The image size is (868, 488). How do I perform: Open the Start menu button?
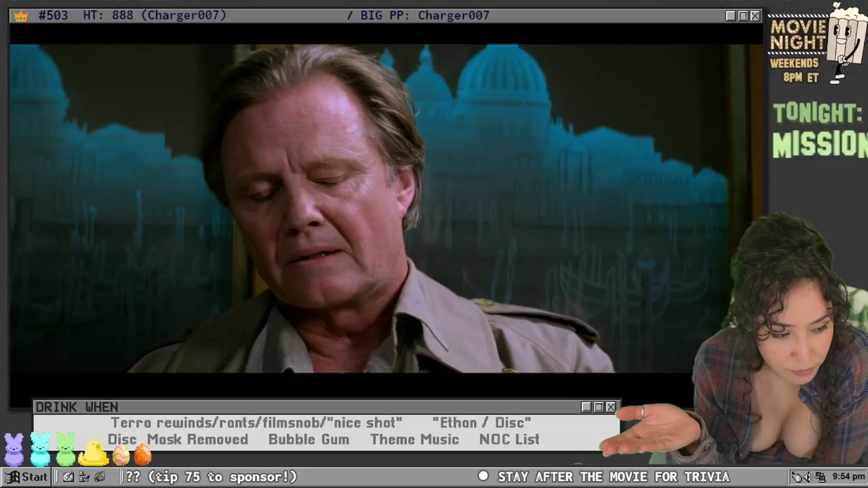[26, 477]
